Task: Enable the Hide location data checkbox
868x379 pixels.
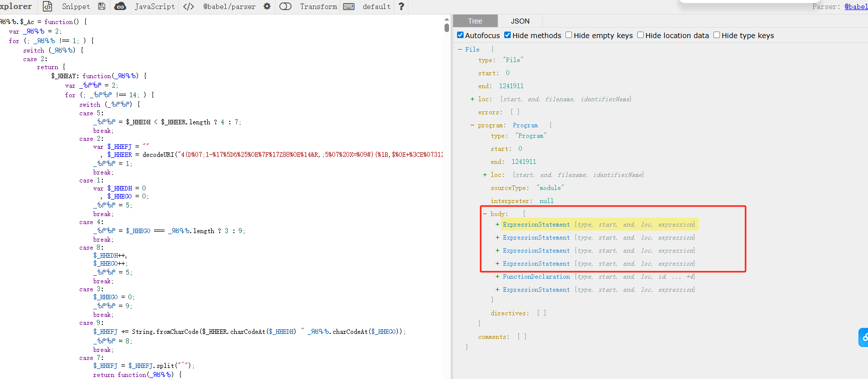Action: point(640,35)
